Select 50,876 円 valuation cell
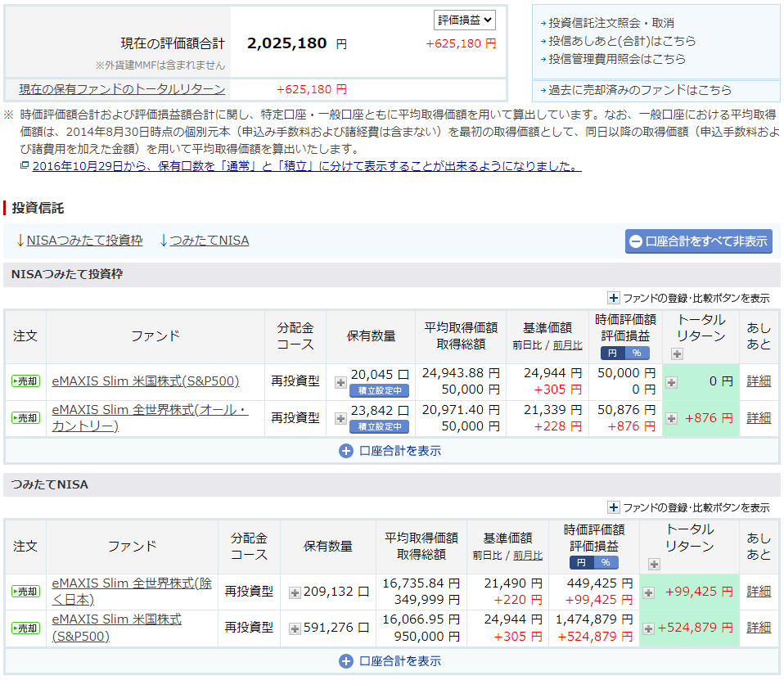This screenshot has width=784, height=680. (627, 410)
